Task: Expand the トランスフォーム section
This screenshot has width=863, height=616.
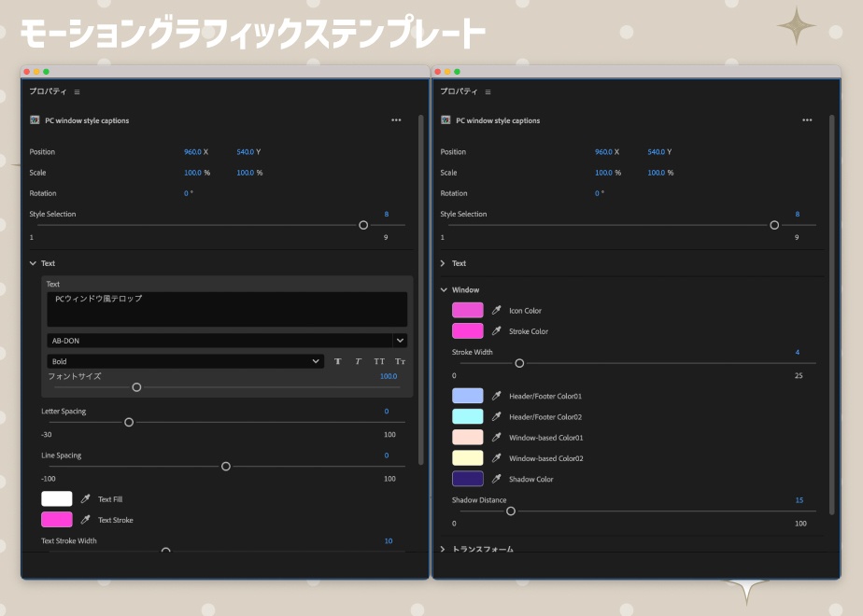Action: (x=443, y=549)
